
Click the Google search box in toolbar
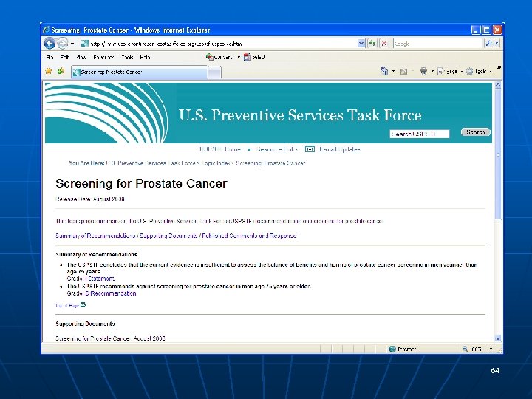(437, 44)
